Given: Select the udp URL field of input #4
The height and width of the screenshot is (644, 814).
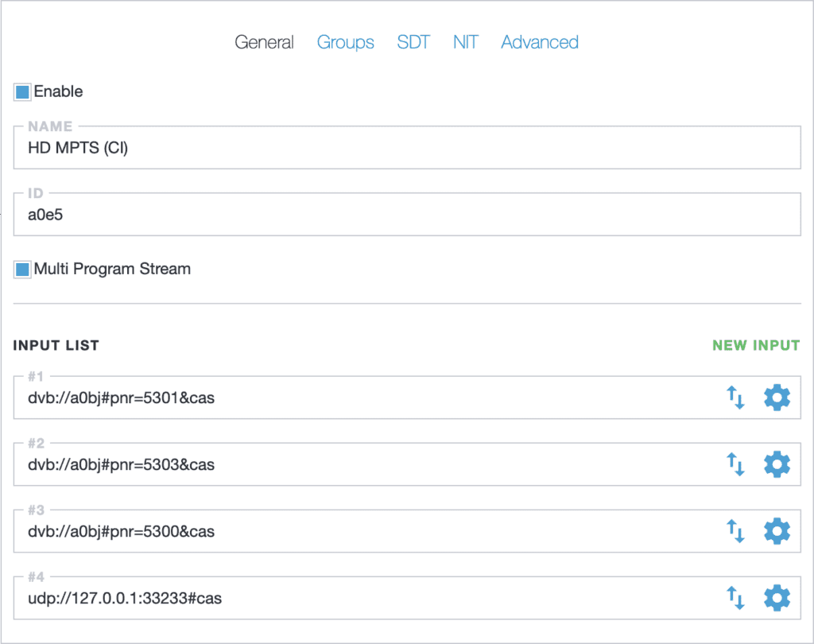Looking at the screenshot, I should [x=318, y=598].
